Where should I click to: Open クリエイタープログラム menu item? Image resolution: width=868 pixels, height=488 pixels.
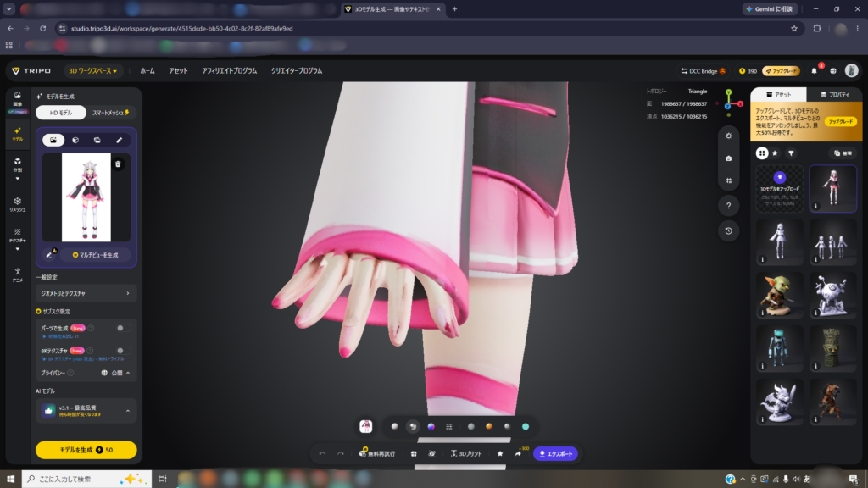[x=296, y=71]
